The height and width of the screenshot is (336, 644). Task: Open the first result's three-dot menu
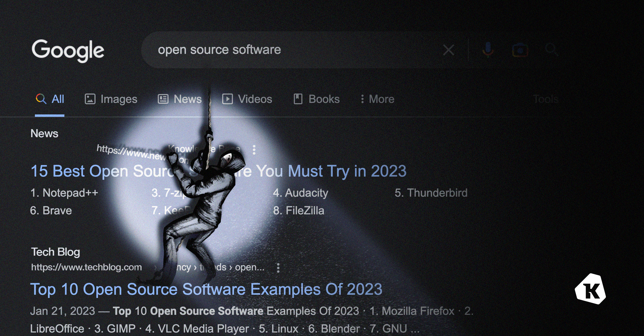tap(254, 150)
